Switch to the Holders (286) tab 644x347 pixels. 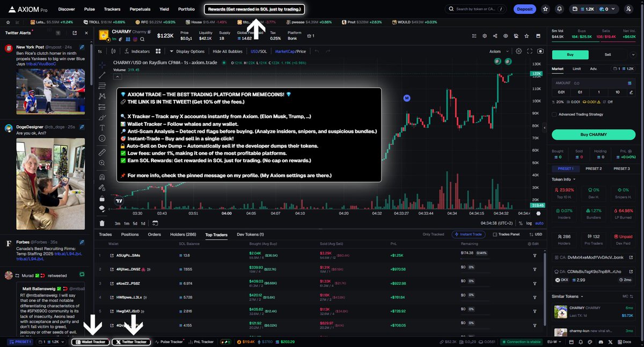(x=183, y=234)
